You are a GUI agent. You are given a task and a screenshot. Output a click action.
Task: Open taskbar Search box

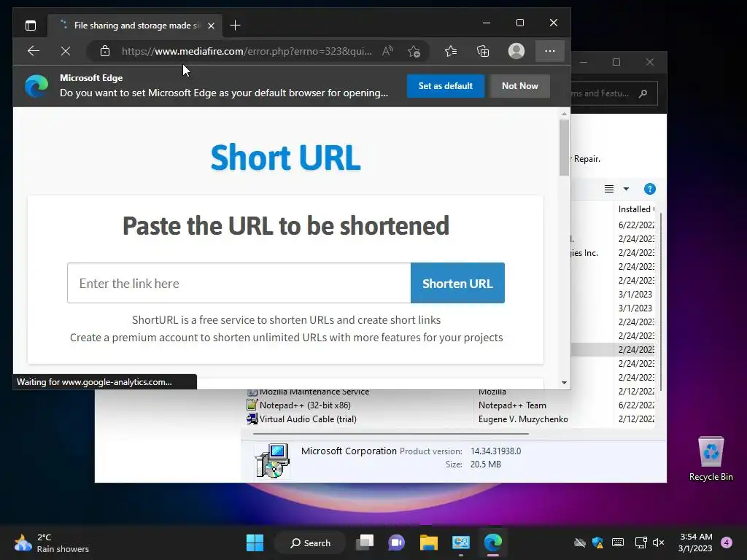pos(310,542)
